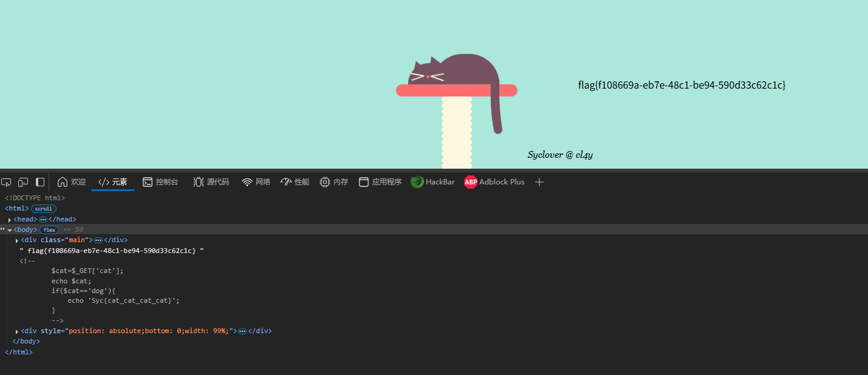This screenshot has height=375, width=868.
Task: Open the 网络 network panel
Action: (x=256, y=182)
